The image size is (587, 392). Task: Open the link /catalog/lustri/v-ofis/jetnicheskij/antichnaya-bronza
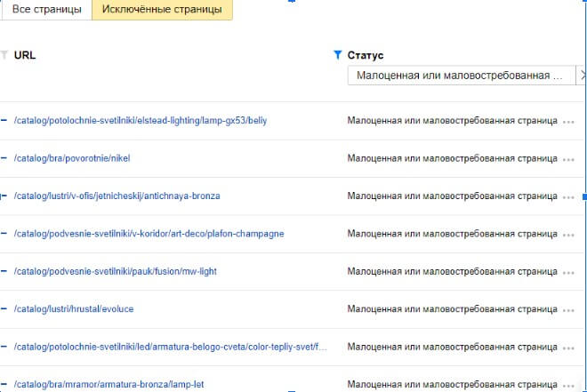pyautogui.click(x=117, y=196)
